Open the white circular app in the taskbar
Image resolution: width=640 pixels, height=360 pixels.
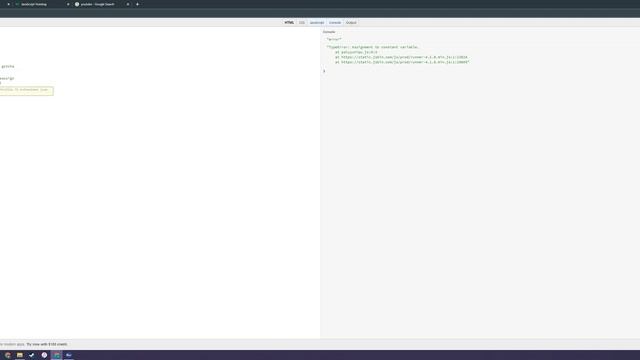click(44, 355)
